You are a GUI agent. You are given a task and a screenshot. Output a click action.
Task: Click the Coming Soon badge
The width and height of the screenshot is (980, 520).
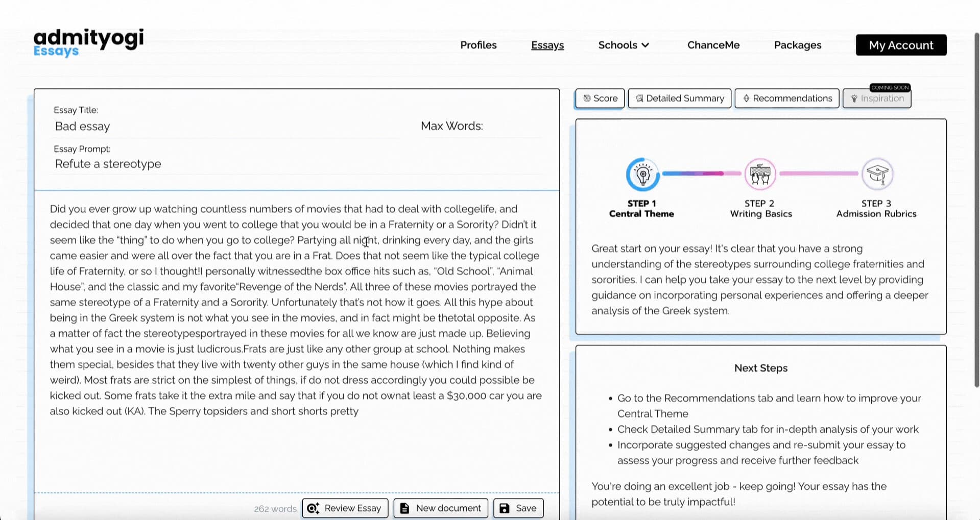coord(890,87)
